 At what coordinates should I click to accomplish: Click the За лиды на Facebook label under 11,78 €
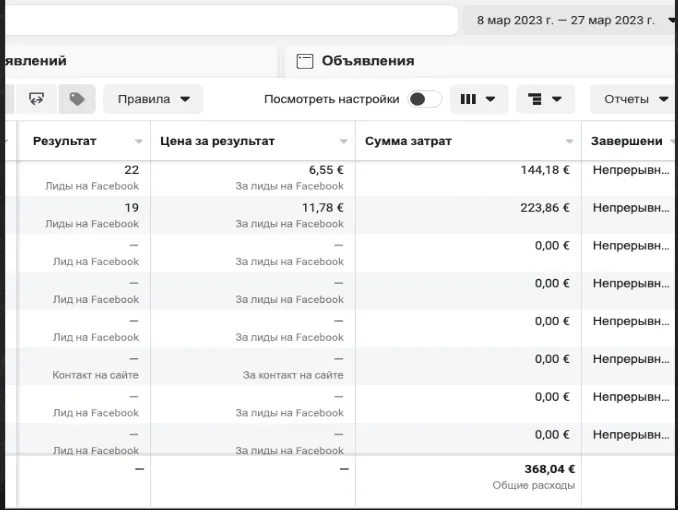(x=290, y=224)
